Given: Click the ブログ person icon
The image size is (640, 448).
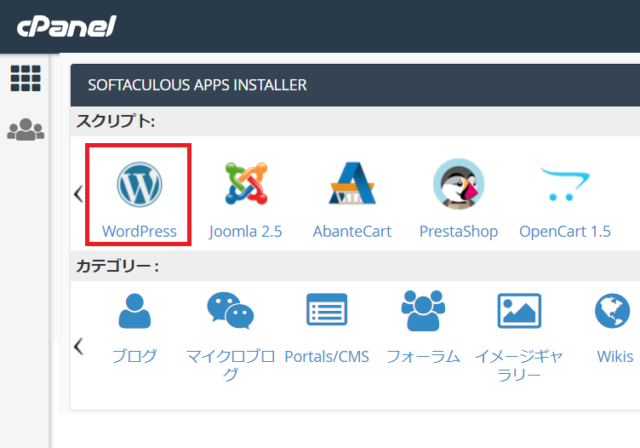Looking at the screenshot, I should coord(135,311).
